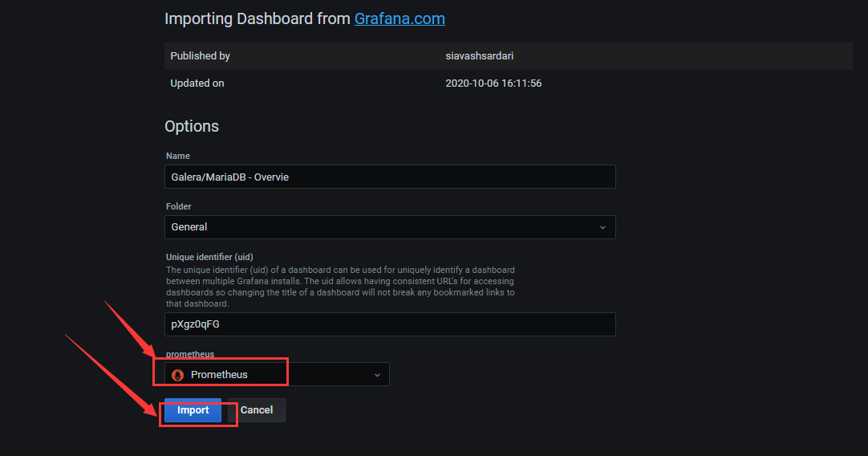Expand the Prometheus selector chevron
868x456 pixels.
pyautogui.click(x=377, y=375)
